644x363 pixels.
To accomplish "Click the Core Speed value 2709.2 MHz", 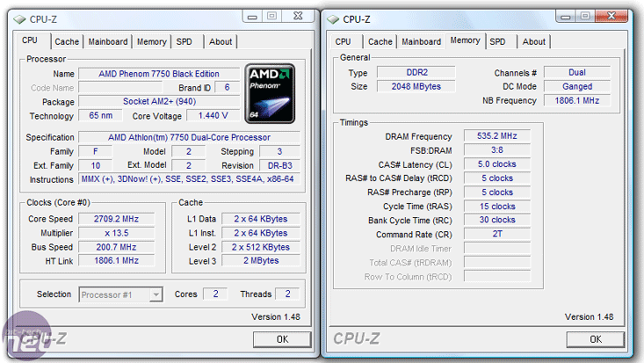I will click(116, 219).
